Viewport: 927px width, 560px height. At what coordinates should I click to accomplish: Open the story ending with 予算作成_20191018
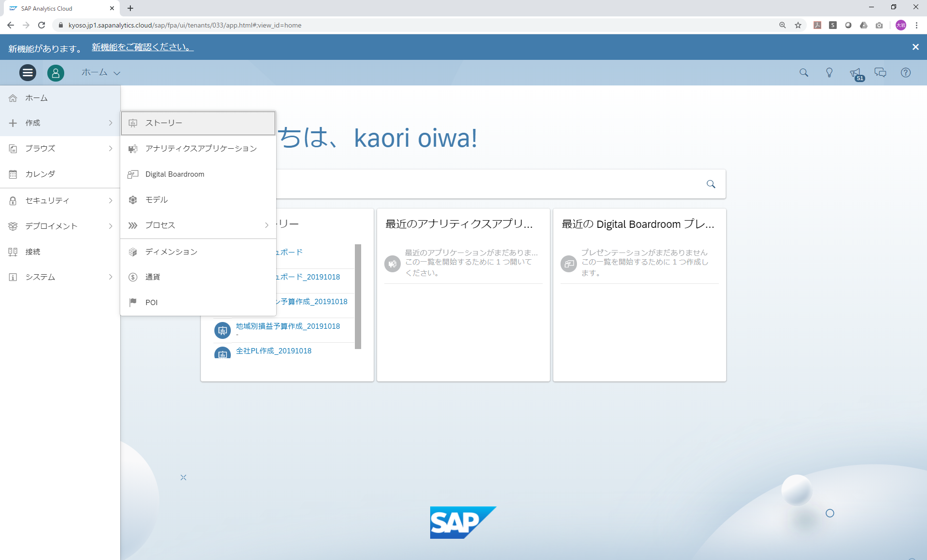tap(312, 302)
